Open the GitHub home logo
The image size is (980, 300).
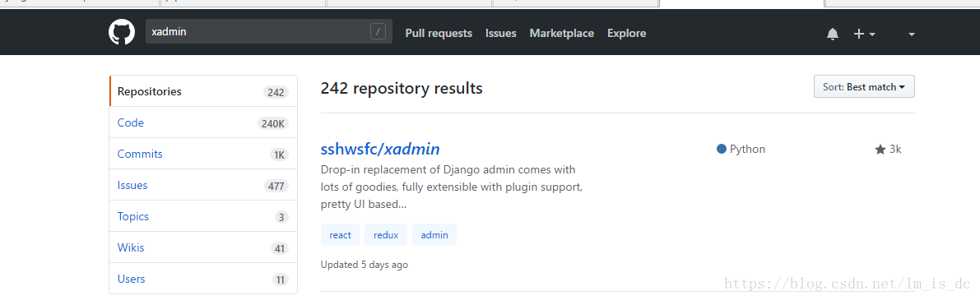(x=122, y=32)
